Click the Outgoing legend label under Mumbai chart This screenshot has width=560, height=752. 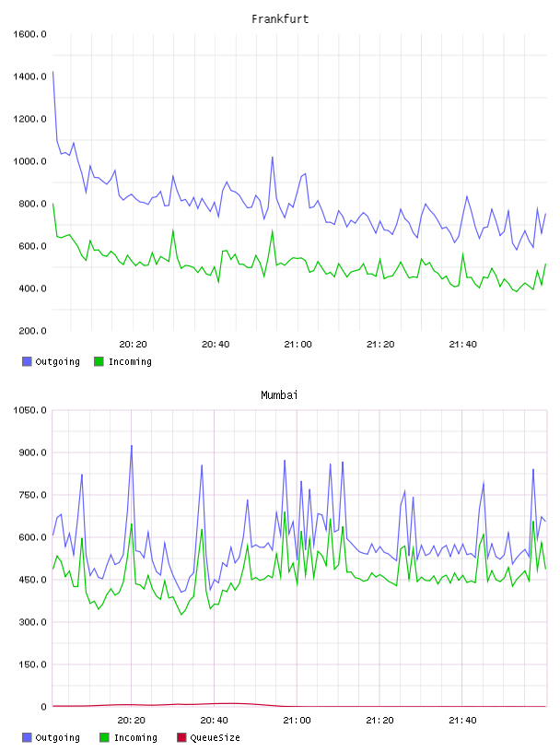[x=57, y=738]
